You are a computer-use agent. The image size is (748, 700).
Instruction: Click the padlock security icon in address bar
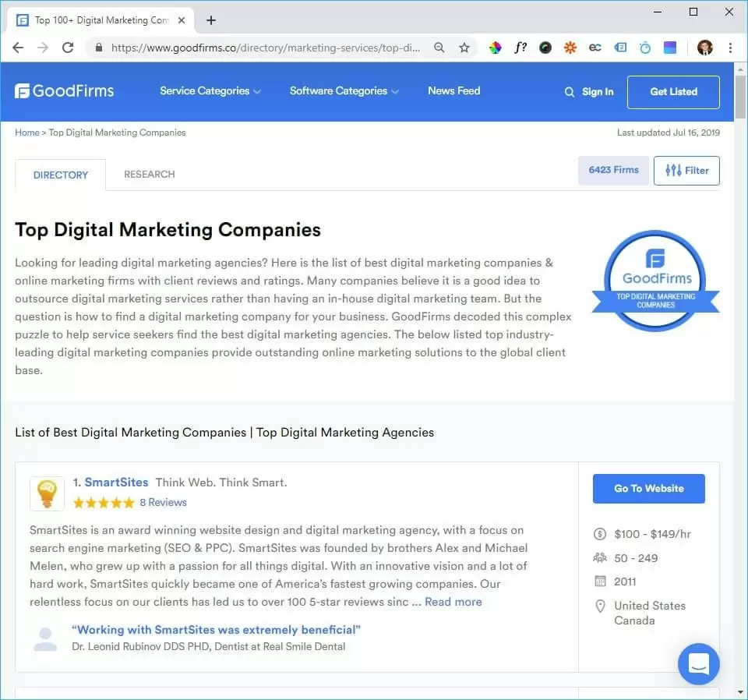click(98, 48)
